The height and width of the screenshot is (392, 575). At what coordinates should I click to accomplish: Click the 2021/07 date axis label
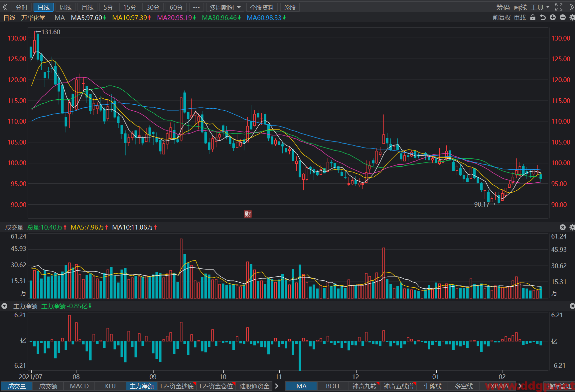coord(31,377)
